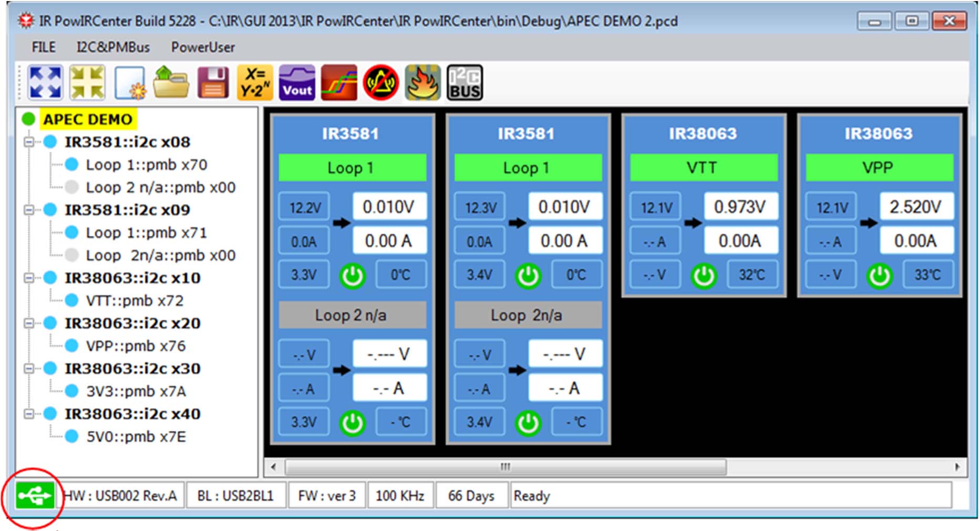This screenshot has width=980, height=531.
Task: Toggle power on IR3581 Loop 1 output
Action: [353, 274]
